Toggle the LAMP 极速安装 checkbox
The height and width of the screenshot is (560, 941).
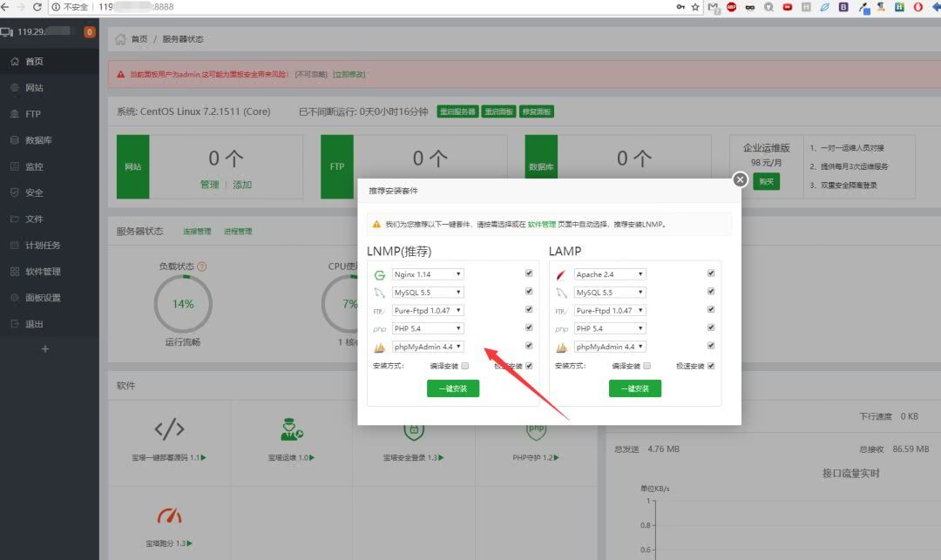[711, 366]
